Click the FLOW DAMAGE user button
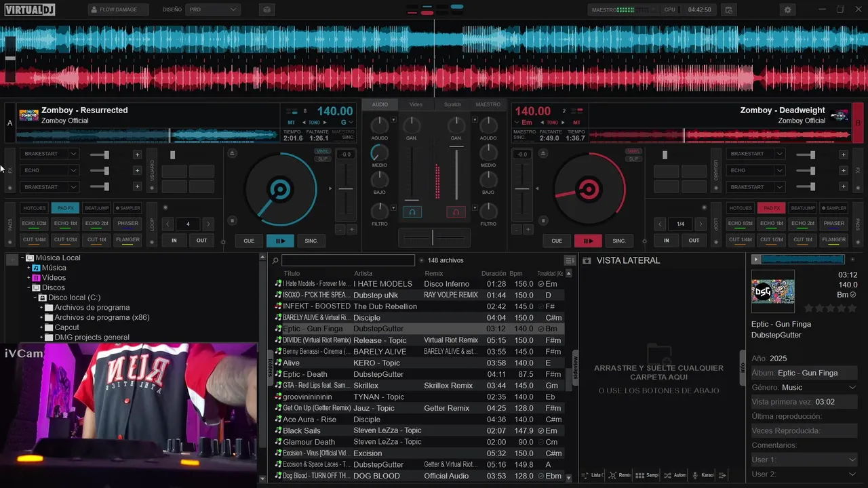Image resolution: width=868 pixels, height=488 pixels. click(x=119, y=9)
